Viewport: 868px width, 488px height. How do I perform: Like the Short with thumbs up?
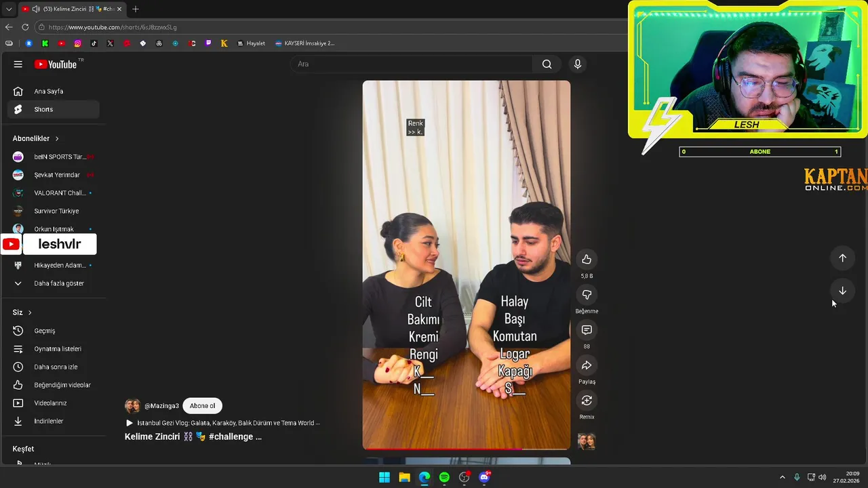[x=587, y=260]
